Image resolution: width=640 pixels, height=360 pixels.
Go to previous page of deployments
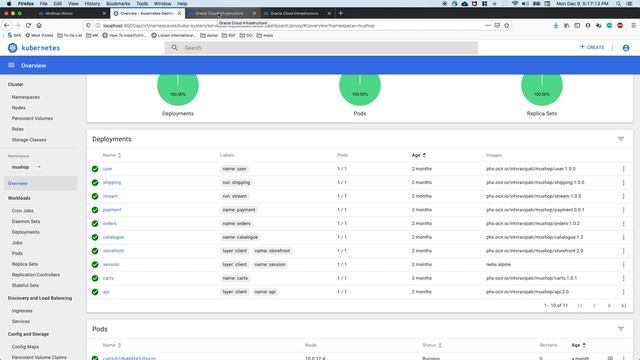click(594, 306)
